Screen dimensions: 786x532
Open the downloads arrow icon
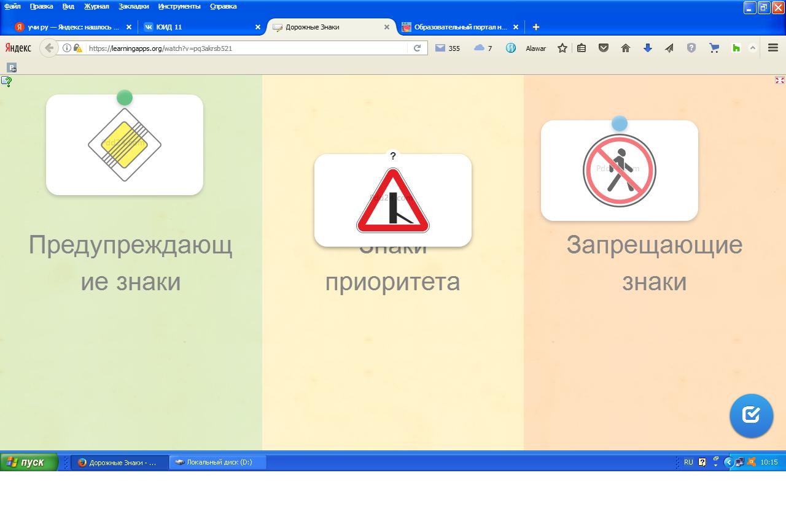point(648,48)
